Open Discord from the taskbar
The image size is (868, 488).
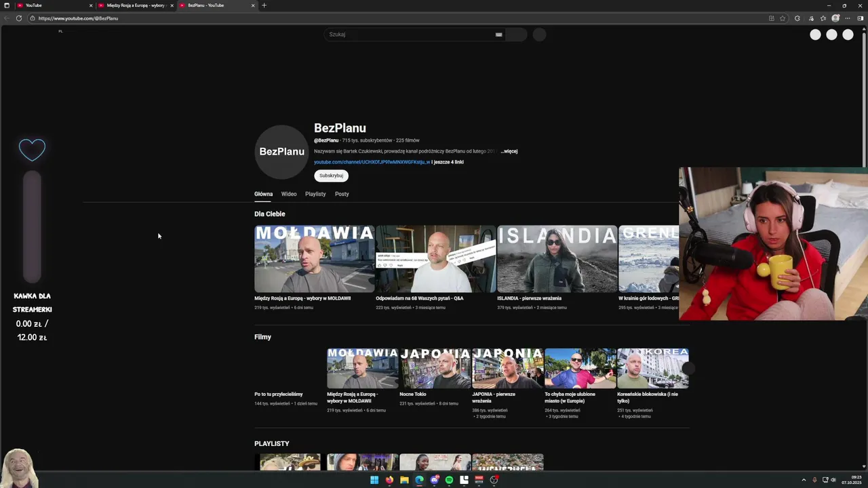434,480
